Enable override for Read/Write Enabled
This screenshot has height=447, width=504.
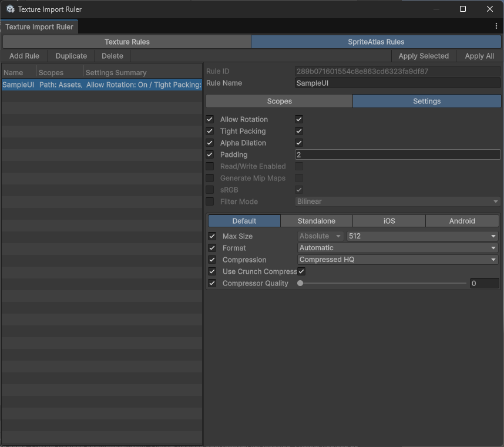pyautogui.click(x=210, y=166)
